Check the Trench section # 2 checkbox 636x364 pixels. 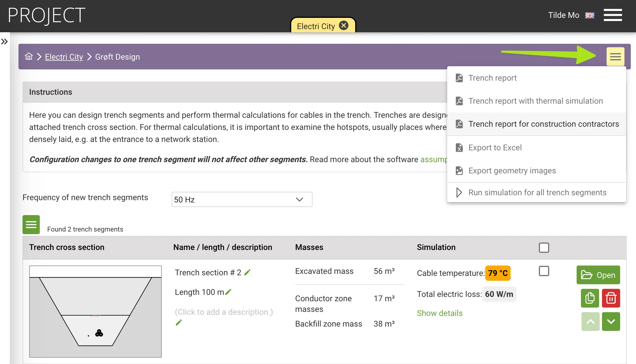coord(544,271)
